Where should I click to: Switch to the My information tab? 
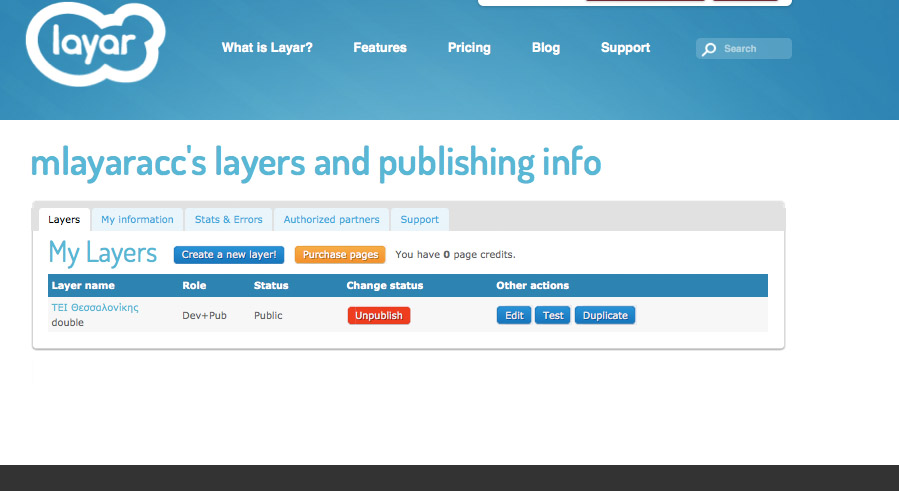coord(137,220)
